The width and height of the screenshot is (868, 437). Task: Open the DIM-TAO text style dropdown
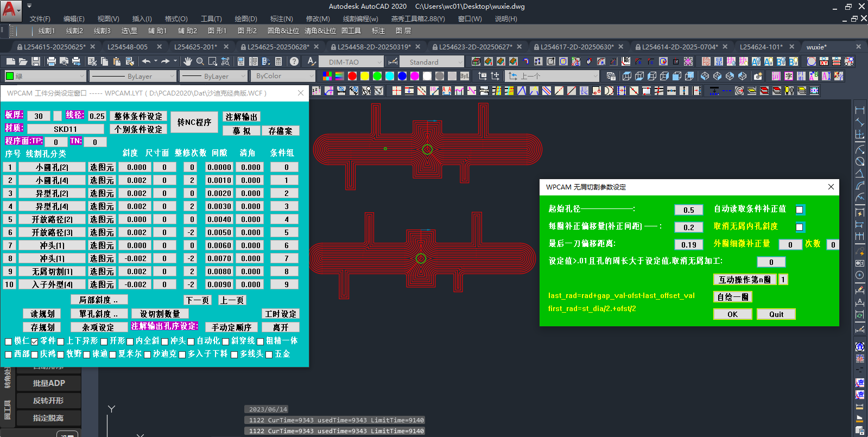pyautogui.click(x=351, y=62)
